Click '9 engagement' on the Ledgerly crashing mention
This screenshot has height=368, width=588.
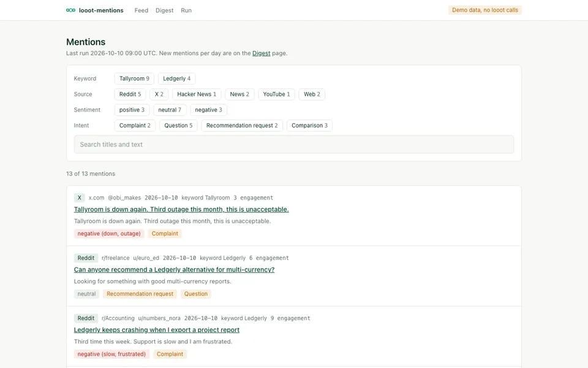[x=290, y=318]
